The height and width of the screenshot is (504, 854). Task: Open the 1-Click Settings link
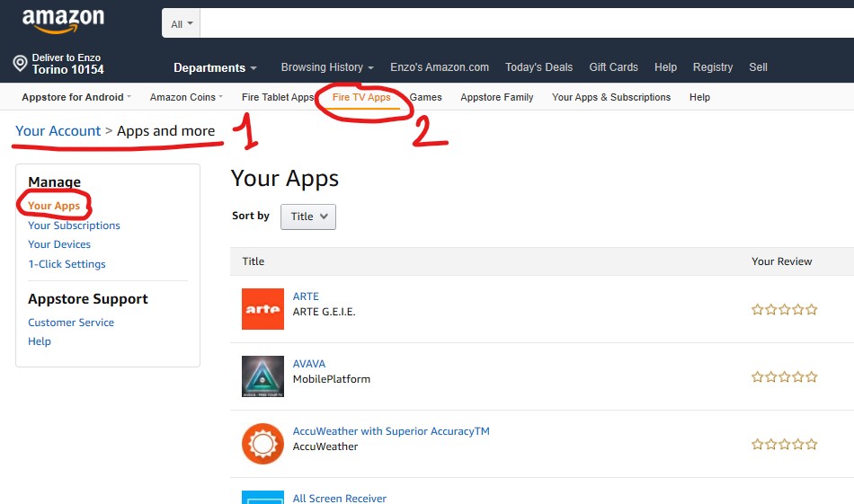pyautogui.click(x=67, y=264)
